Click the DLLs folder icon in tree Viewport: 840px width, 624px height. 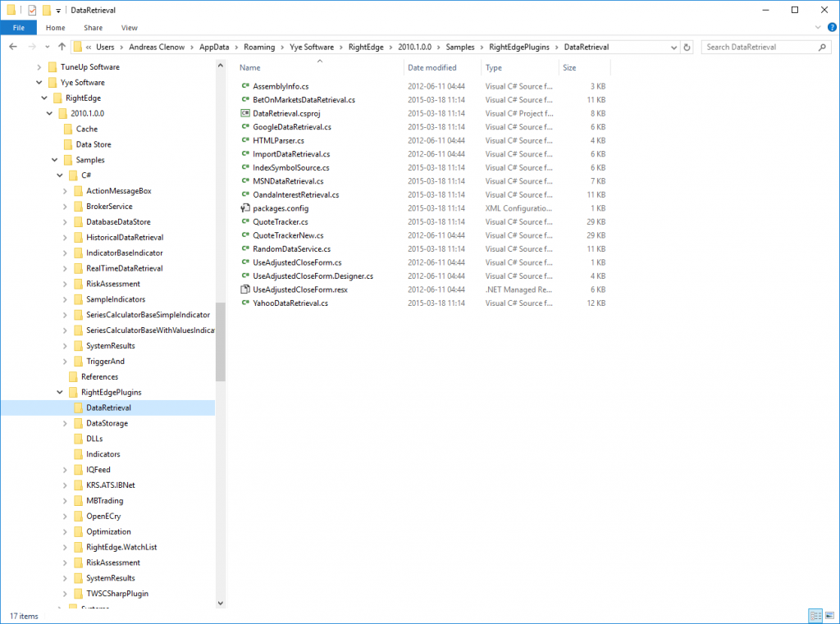click(x=78, y=439)
